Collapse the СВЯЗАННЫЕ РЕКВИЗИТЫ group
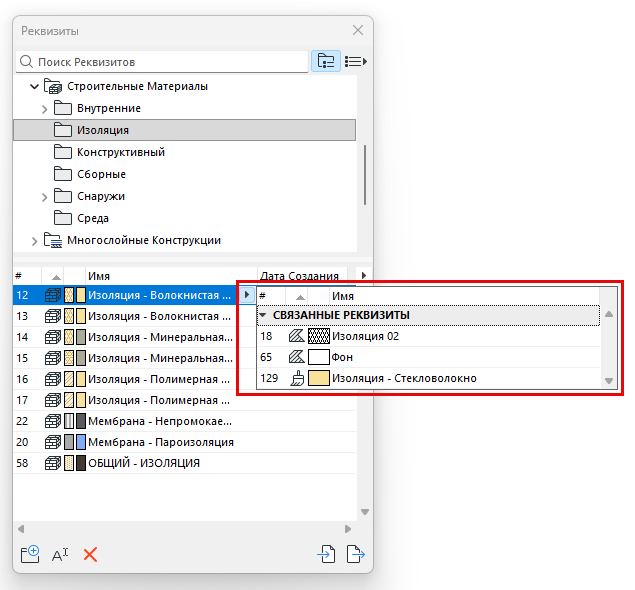Viewport: 635px width, 590px height. (x=263, y=315)
